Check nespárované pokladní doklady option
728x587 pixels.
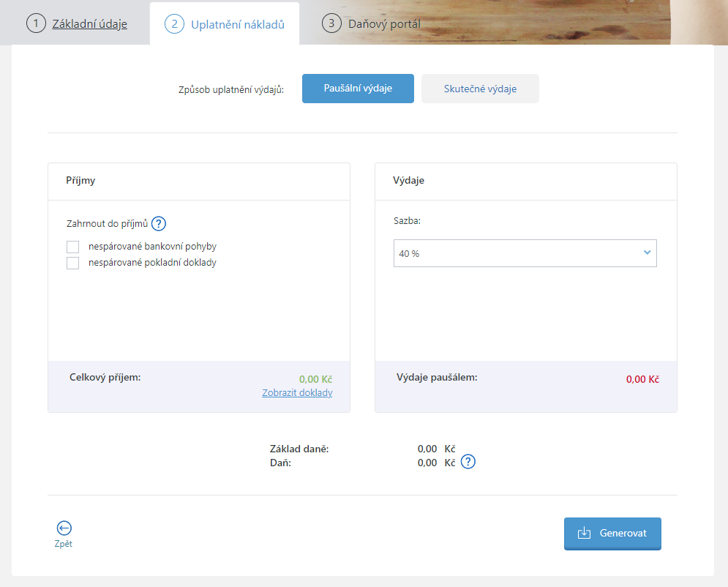coord(73,263)
